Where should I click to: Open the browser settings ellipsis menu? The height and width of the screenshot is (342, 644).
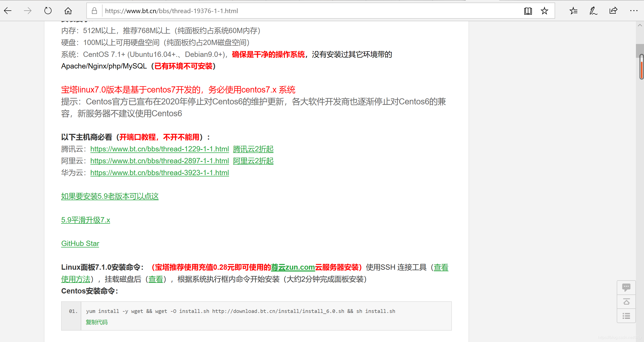click(x=634, y=11)
